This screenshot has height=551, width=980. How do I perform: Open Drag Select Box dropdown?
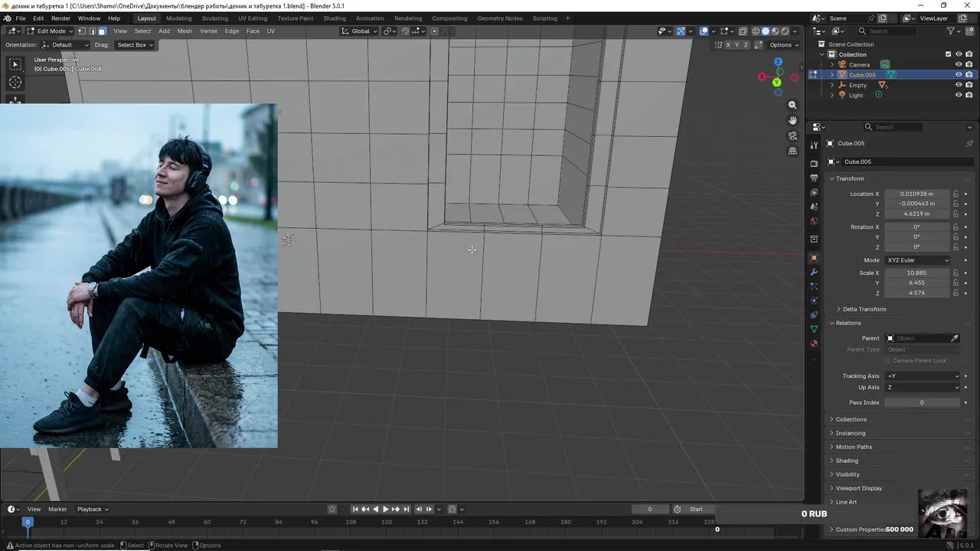[135, 45]
